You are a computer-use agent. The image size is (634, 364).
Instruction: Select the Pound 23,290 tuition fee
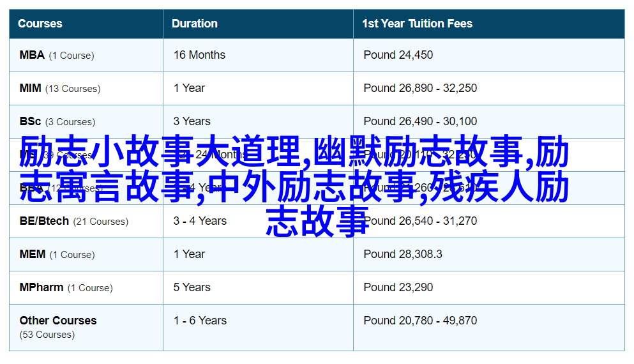click(x=398, y=287)
